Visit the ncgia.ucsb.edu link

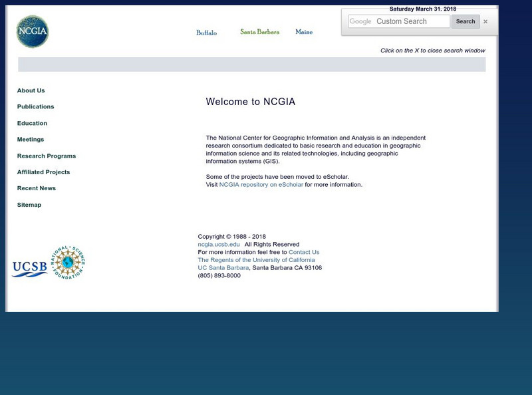coord(219,244)
